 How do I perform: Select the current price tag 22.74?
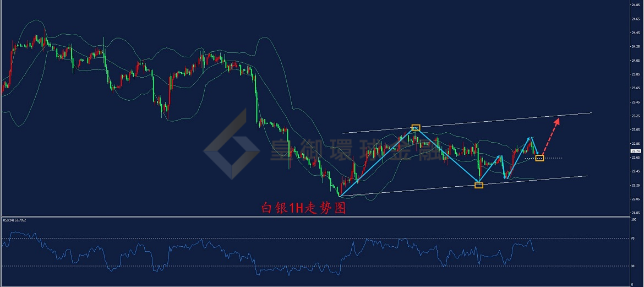[x=637, y=151]
